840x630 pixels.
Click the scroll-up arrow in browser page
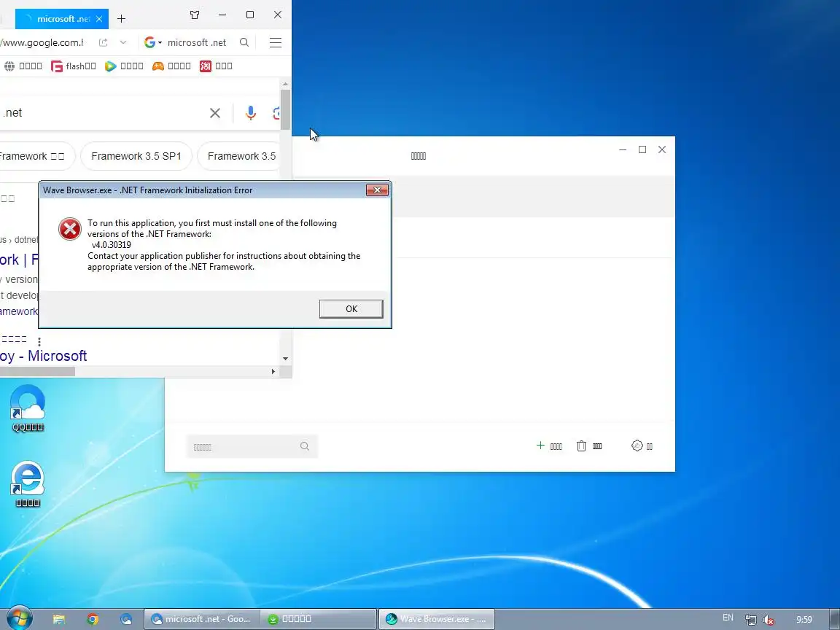(x=286, y=84)
